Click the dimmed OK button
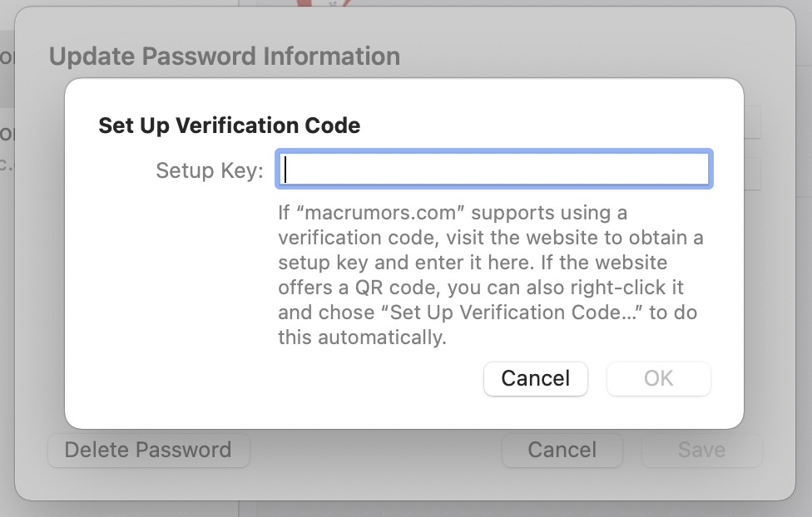This screenshot has width=812, height=517. 658,379
